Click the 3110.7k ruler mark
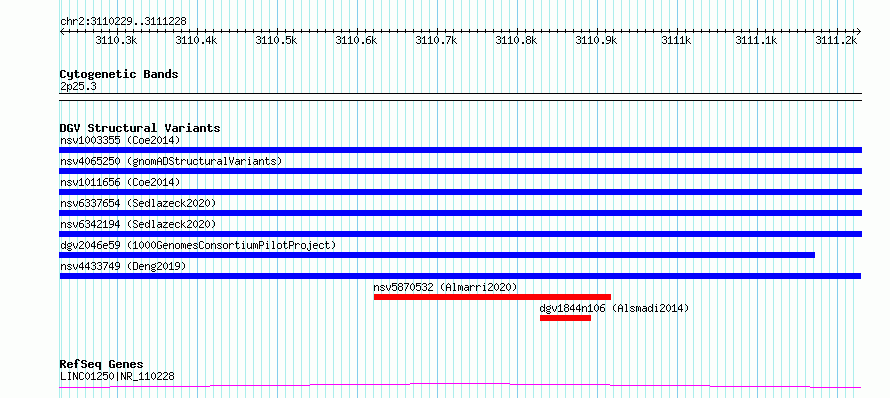The height and width of the screenshot is (398, 890). pos(436,40)
